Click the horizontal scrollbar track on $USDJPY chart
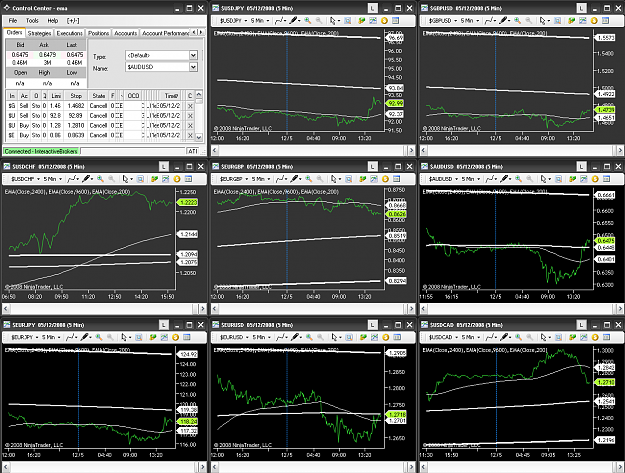The height and width of the screenshot is (473, 625). click(x=313, y=150)
